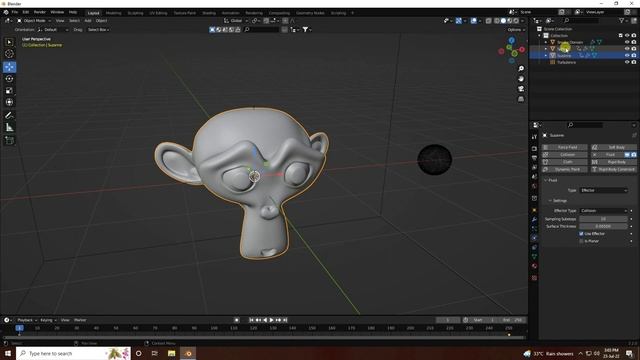Image resolution: width=640 pixels, height=360 pixels.
Task: Activate the Transform tool
Action: [x=9, y=102]
